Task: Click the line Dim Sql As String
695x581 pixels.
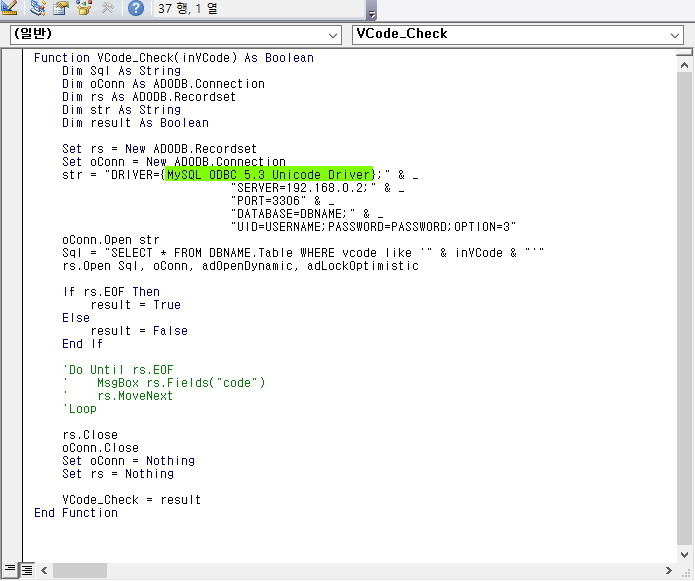Action: click(121, 71)
